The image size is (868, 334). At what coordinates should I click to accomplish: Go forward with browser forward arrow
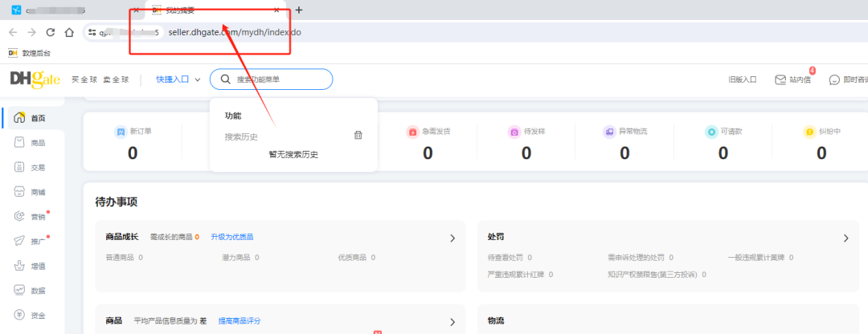point(31,32)
